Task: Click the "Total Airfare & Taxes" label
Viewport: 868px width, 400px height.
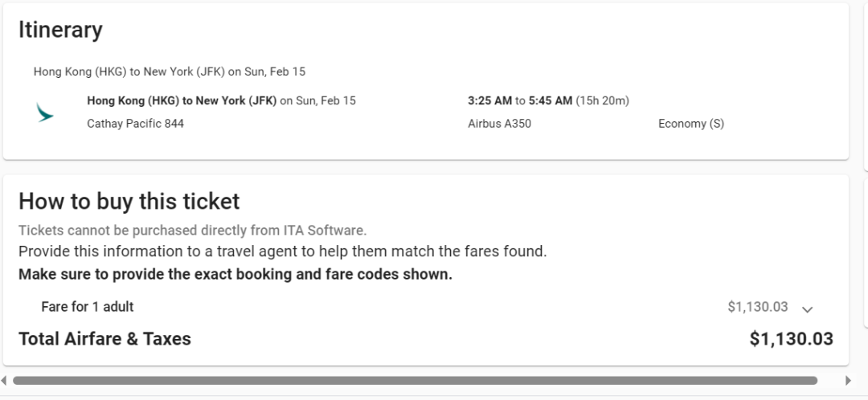Action: point(104,339)
